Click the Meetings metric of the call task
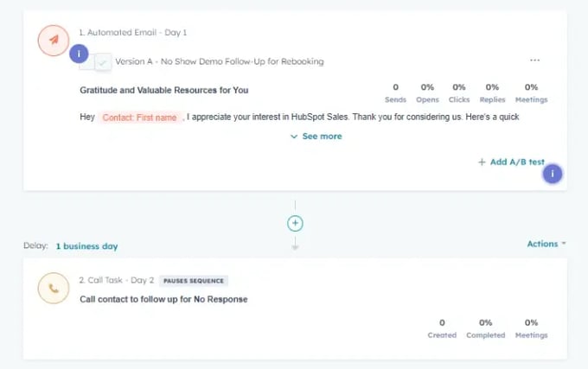Viewport: 588px width, 369px height. click(532, 328)
